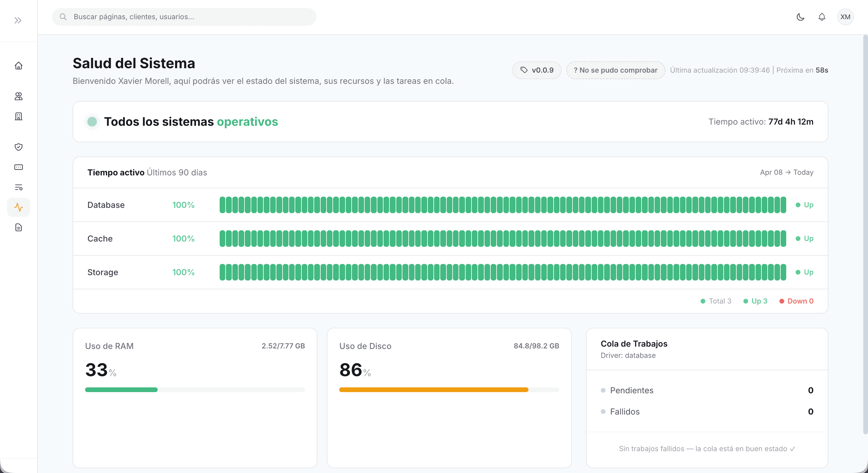Image resolution: width=868 pixels, height=473 pixels.
Task: Open the list settings sidebar icon
Action: (19, 187)
